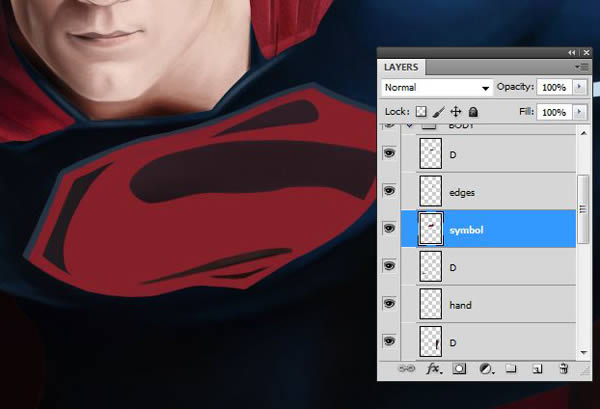Delete layer with the trash icon
600x409 pixels.
coord(563,369)
